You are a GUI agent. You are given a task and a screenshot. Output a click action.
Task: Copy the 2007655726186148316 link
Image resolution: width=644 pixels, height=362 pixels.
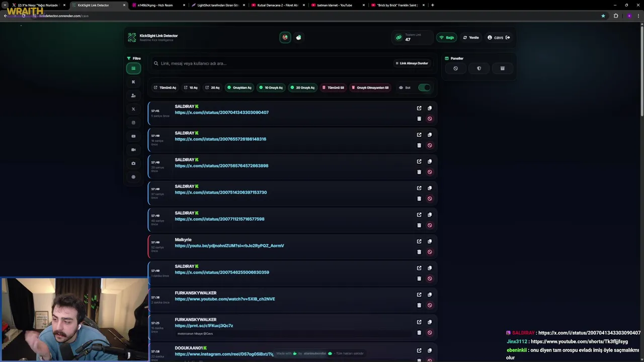pyautogui.click(x=430, y=135)
